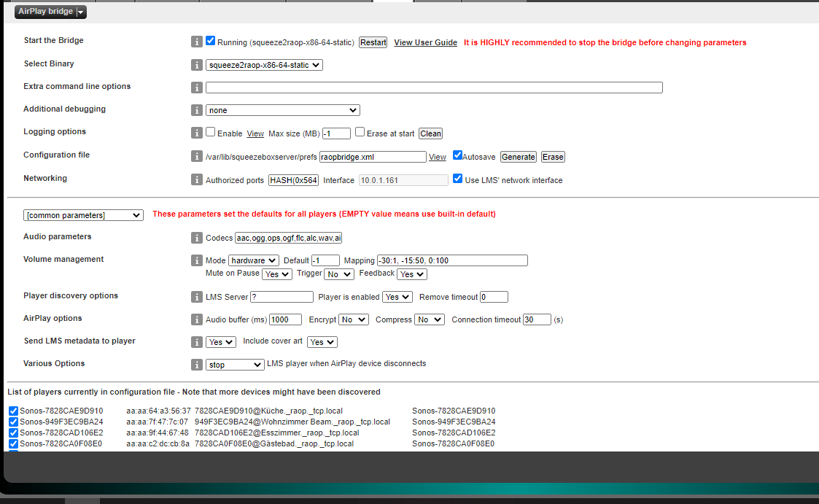Toggle Autosave checkbox
This screenshot has width=819, height=504.
[457, 155]
